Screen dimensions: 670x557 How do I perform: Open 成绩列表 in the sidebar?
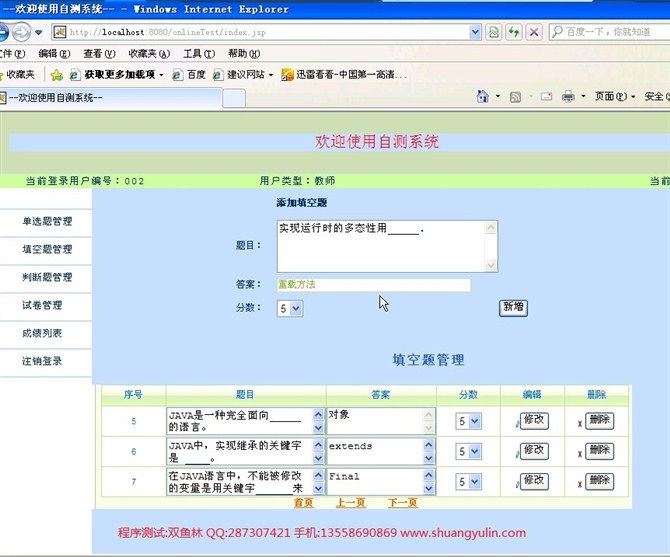(42, 333)
